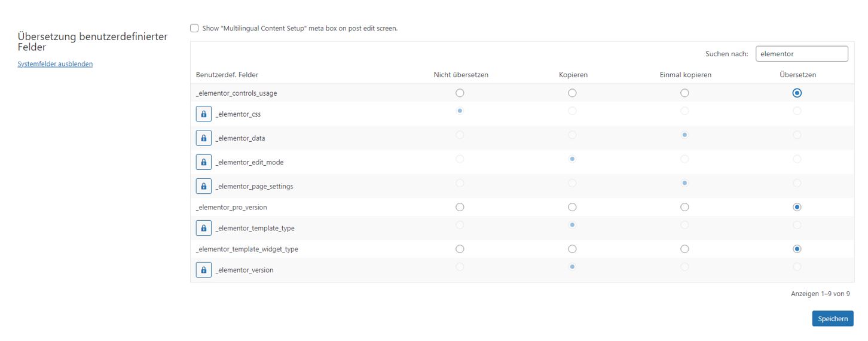
Task: Click the _elementor_version field name
Action: pyautogui.click(x=244, y=270)
